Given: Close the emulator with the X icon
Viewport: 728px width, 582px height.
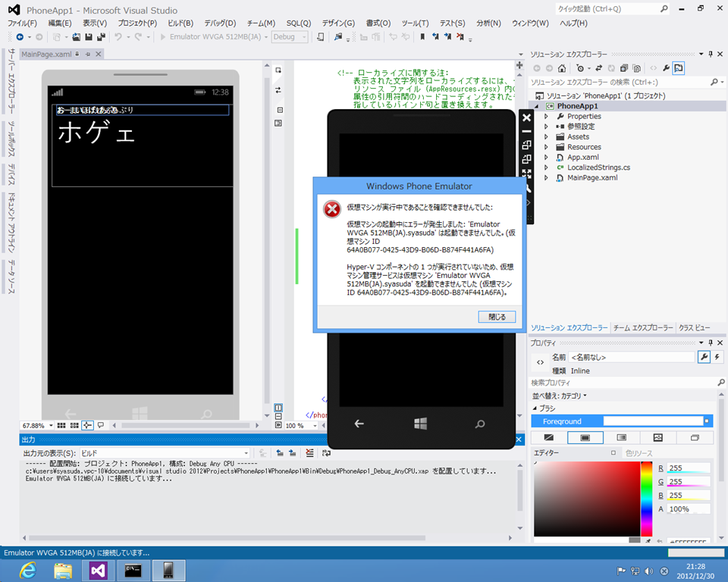Looking at the screenshot, I should click(526, 118).
